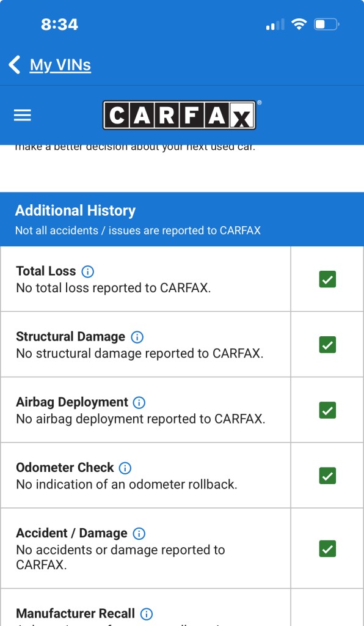
Task: Go back to My VINs
Action: pyautogui.click(x=60, y=65)
